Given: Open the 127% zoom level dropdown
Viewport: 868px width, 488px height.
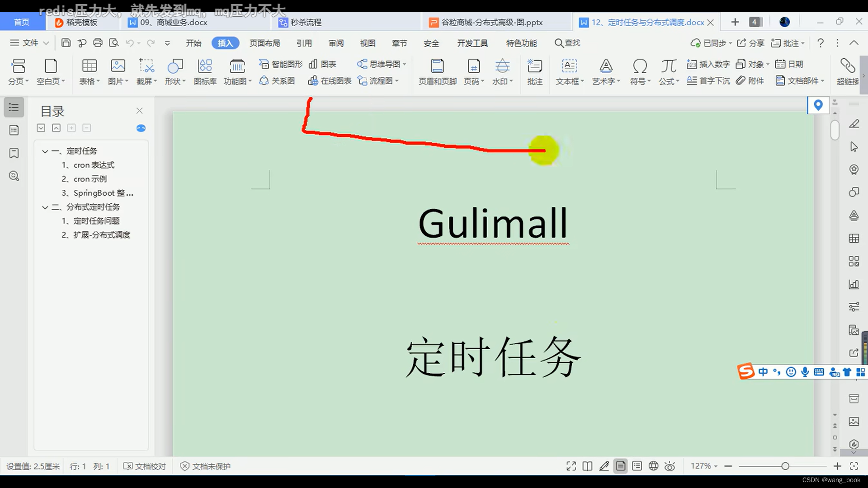Looking at the screenshot, I should [704, 466].
